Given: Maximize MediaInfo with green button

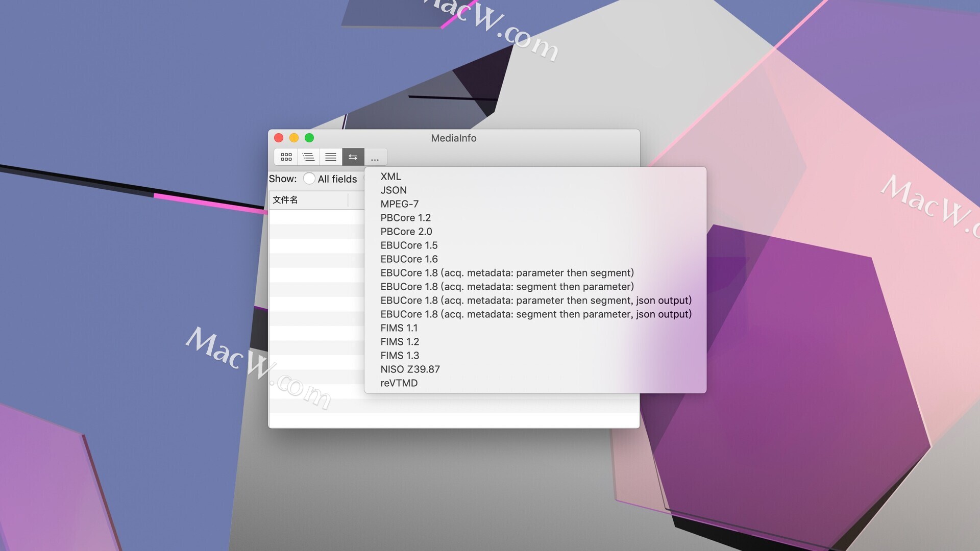Looking at the screenshot, I should click(309, 138).
